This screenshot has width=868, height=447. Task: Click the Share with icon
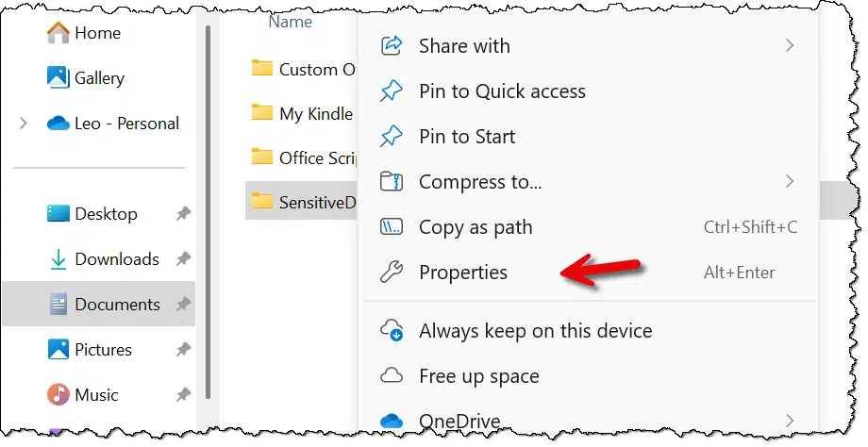click(392, 45)
